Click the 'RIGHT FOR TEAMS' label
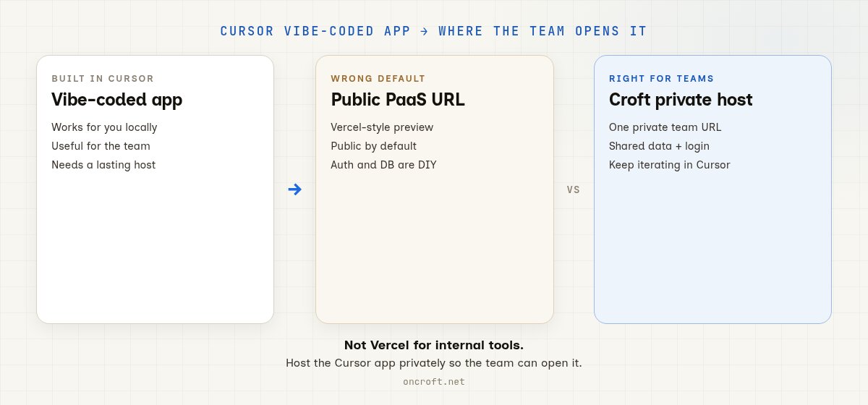Screen dimensions: 868x405 661,78
